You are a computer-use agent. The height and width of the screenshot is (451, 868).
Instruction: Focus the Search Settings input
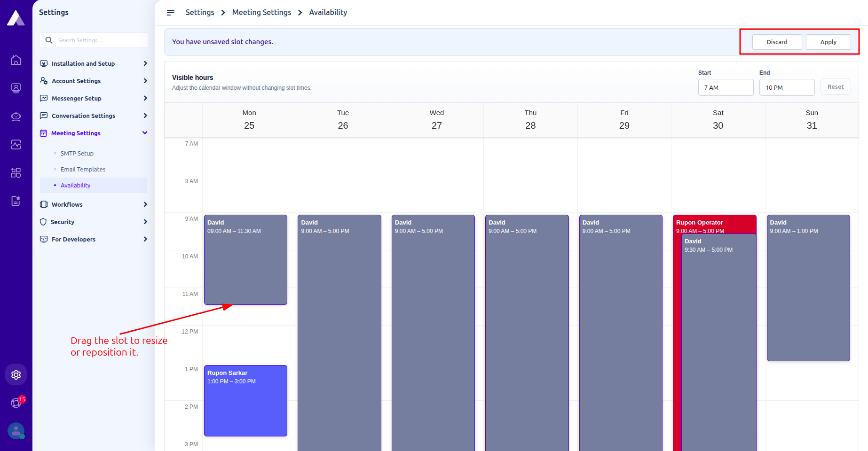point(94,40)
